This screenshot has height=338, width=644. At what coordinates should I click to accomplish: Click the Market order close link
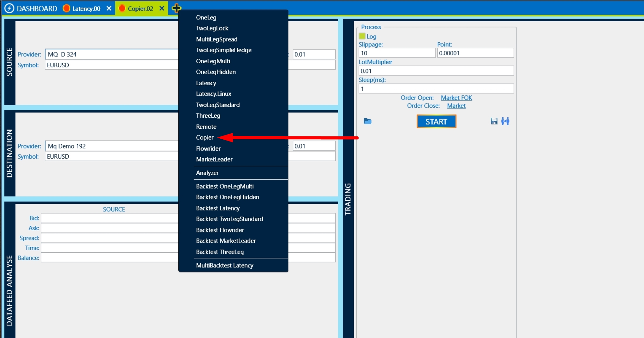(456, 106)
